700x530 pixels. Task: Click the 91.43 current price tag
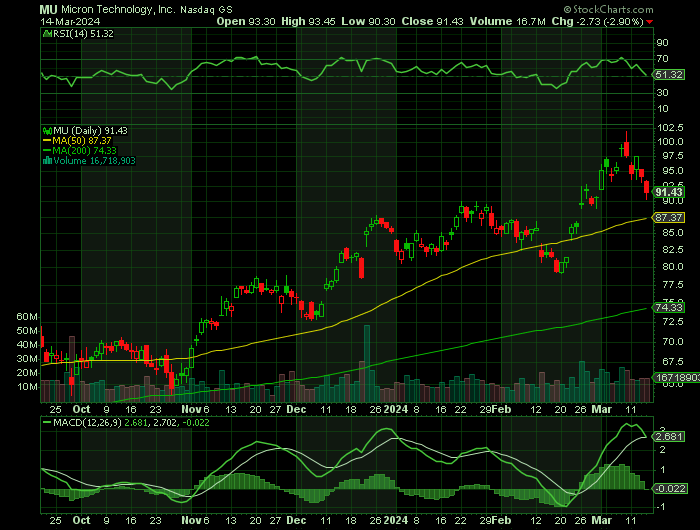click(669, 194)
